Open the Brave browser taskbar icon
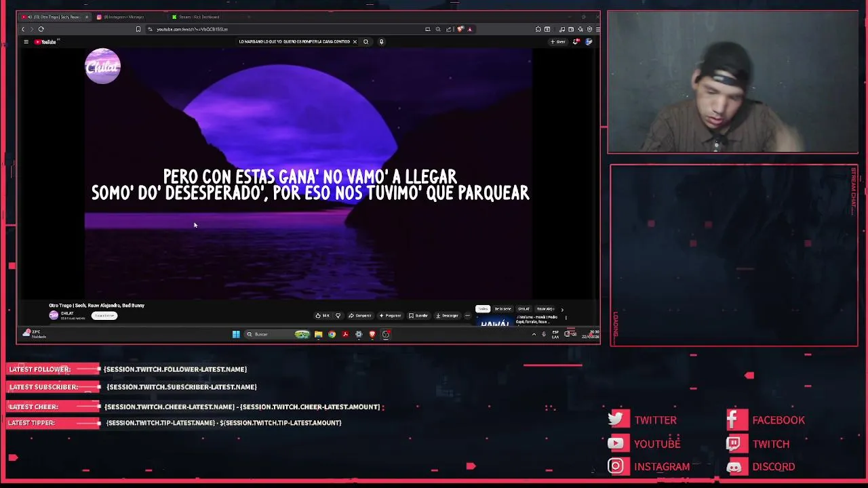Viewport: 868px width, 488px height. point(372,334)
